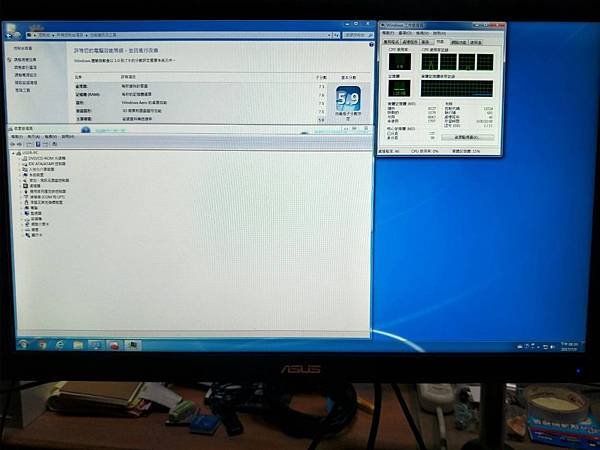The height and width of the screenshot is (450, 600).
Task: Click the last pinned taskbar icon
Action: [x=133, y=345]
